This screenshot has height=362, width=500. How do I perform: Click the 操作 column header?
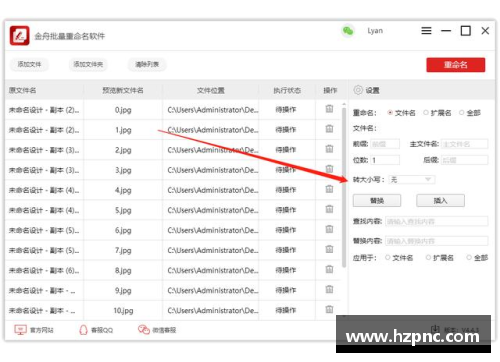tap(330, 90)
